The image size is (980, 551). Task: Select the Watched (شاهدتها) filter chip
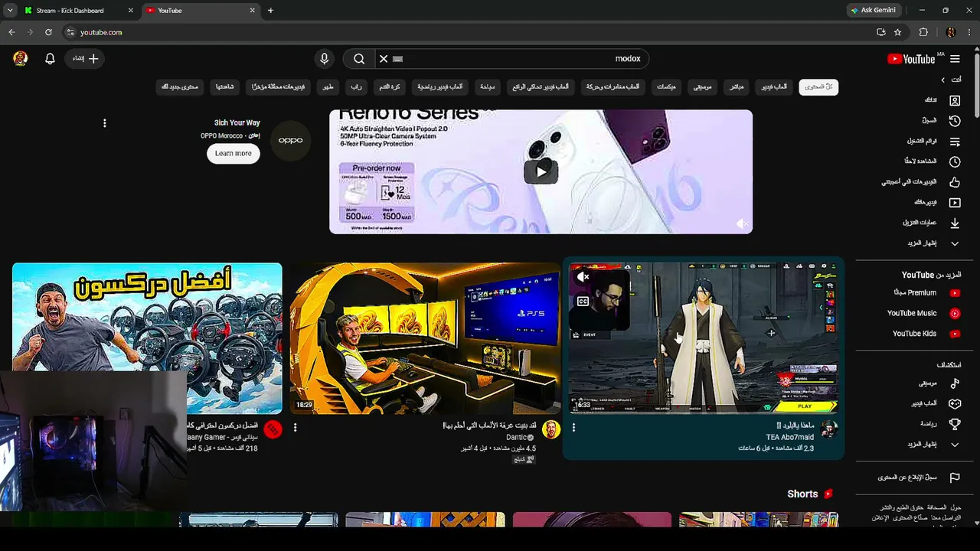pos(224,87)
